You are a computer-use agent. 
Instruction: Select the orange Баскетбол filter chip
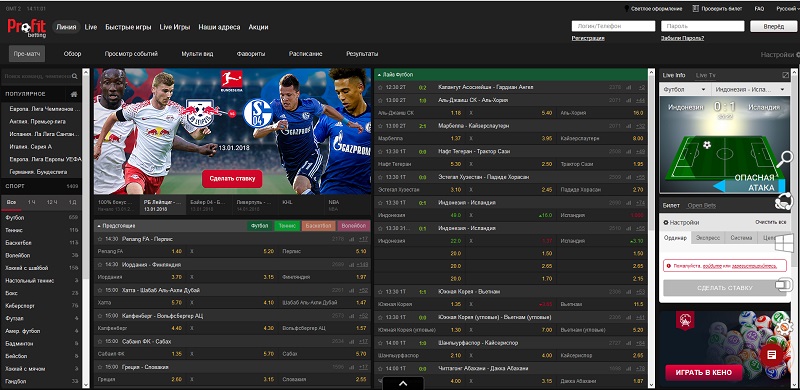click(318, 225)
